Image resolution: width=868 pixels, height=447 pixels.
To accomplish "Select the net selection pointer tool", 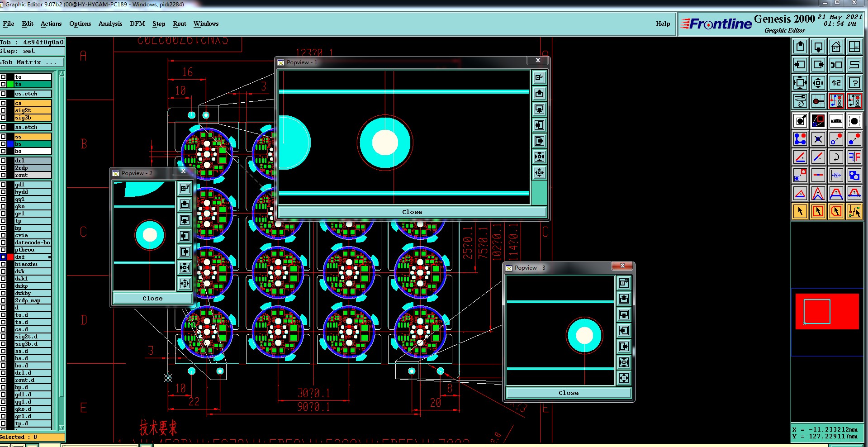I will (854, 211).
